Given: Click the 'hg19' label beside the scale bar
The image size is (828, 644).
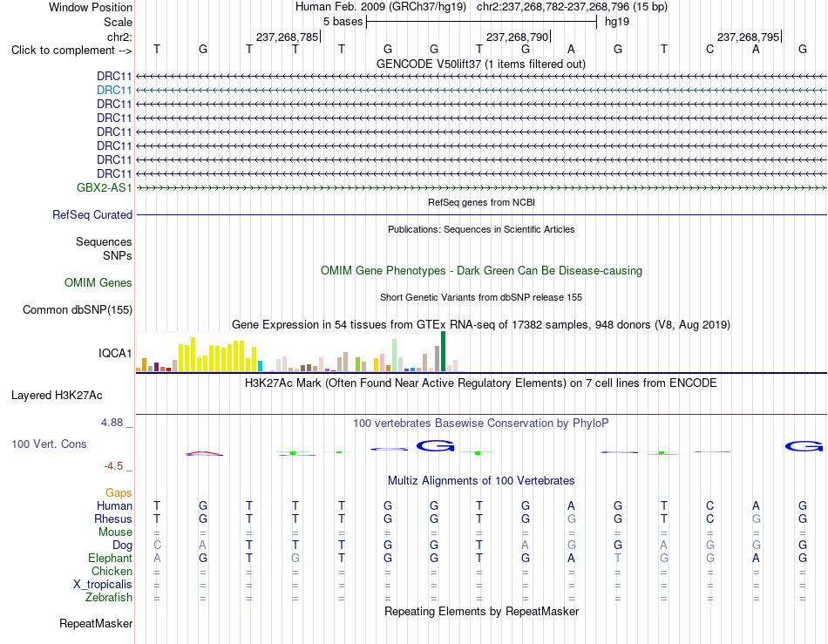Looking at the screenshot, I should pos(617,22).
